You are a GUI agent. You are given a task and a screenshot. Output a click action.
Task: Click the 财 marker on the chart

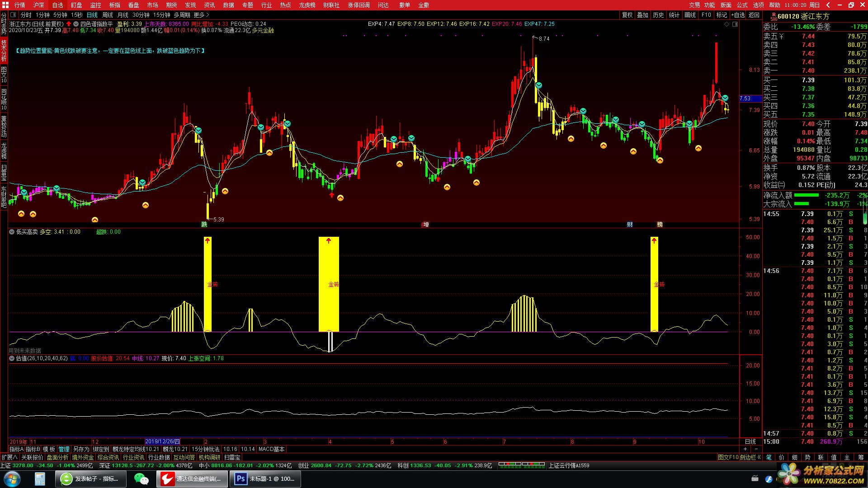630,224
